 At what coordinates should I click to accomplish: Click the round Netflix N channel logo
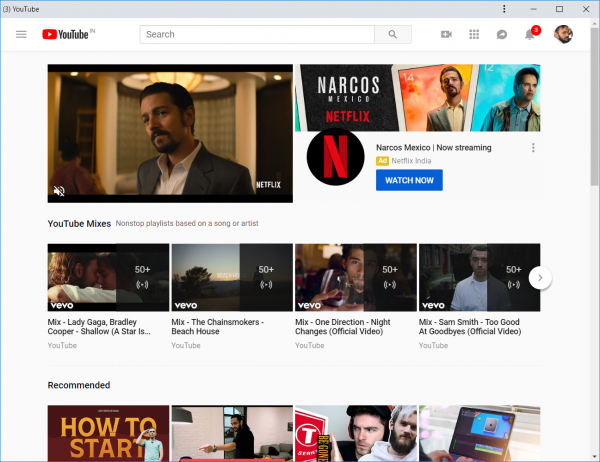[x=336, y=157]
